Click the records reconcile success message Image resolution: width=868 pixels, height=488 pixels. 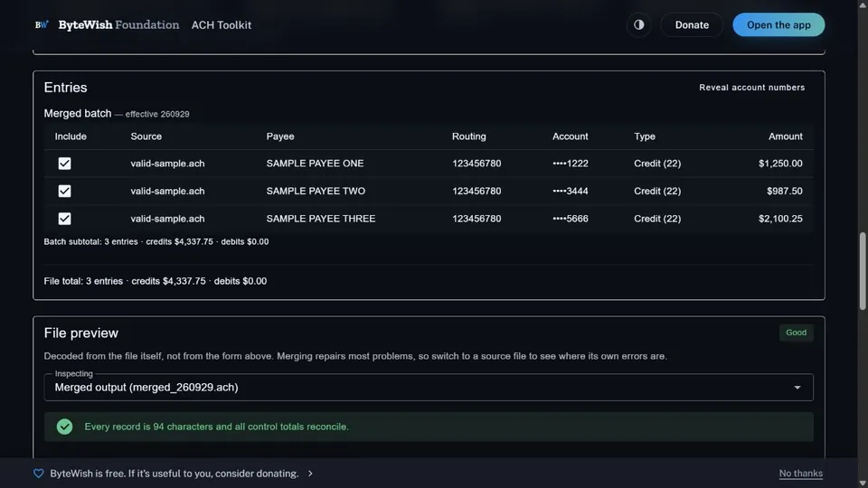coord(216,427)
